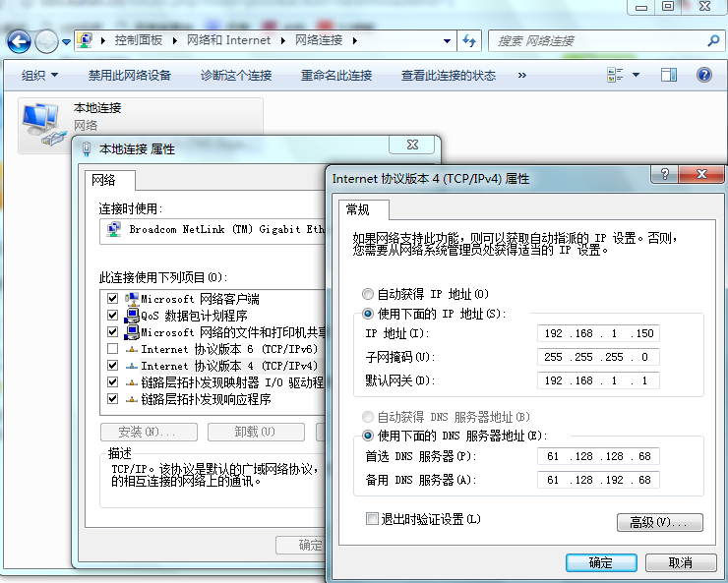728x583 pixels.
Task: Click 备用 DNS 服务器 field 61.128.192.68
Action: coord(598,480)
